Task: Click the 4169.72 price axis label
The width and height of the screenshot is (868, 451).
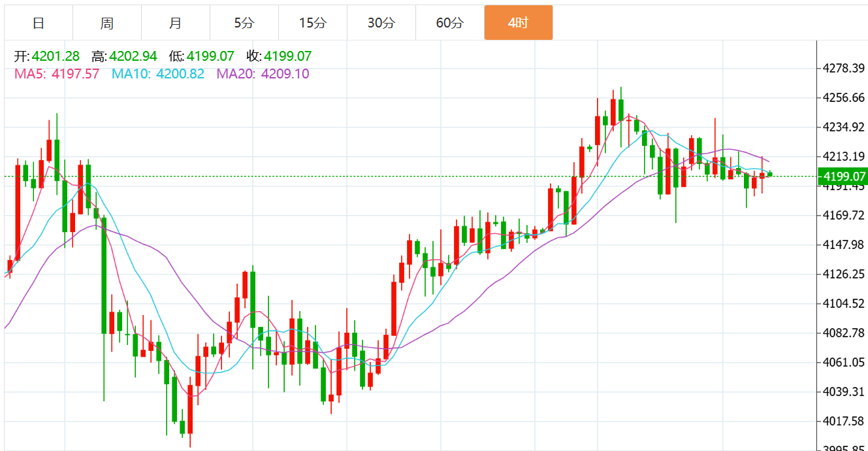Action: point(844,216)
